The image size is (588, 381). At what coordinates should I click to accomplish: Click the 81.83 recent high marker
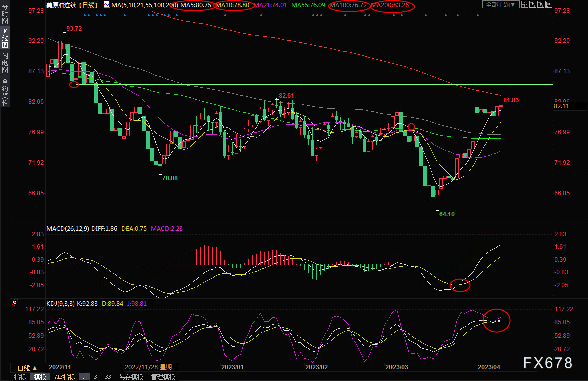511,100
